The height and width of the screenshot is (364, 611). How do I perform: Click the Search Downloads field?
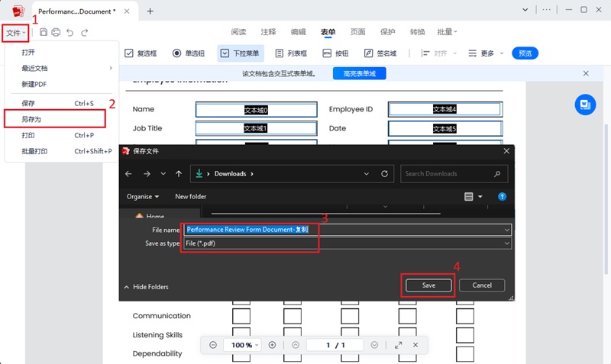454,174
